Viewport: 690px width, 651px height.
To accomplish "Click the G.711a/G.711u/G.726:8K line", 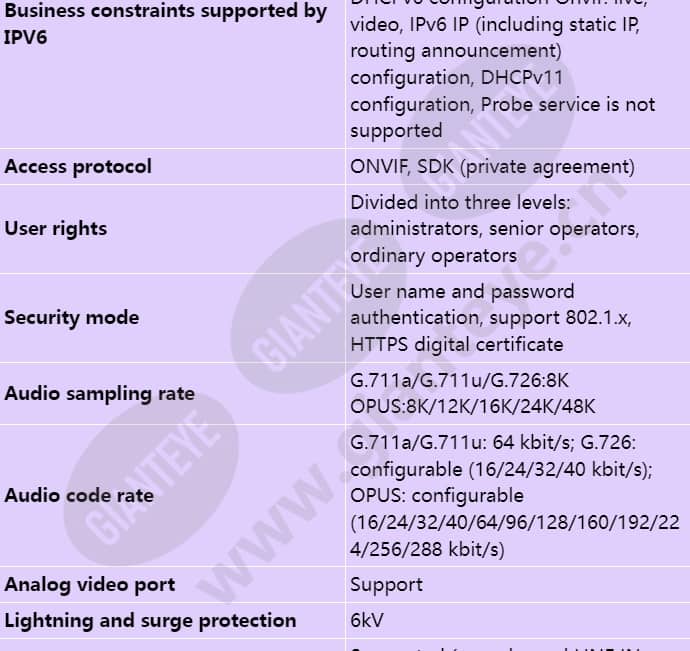I will pyautogui.click(x=459, y=380).
